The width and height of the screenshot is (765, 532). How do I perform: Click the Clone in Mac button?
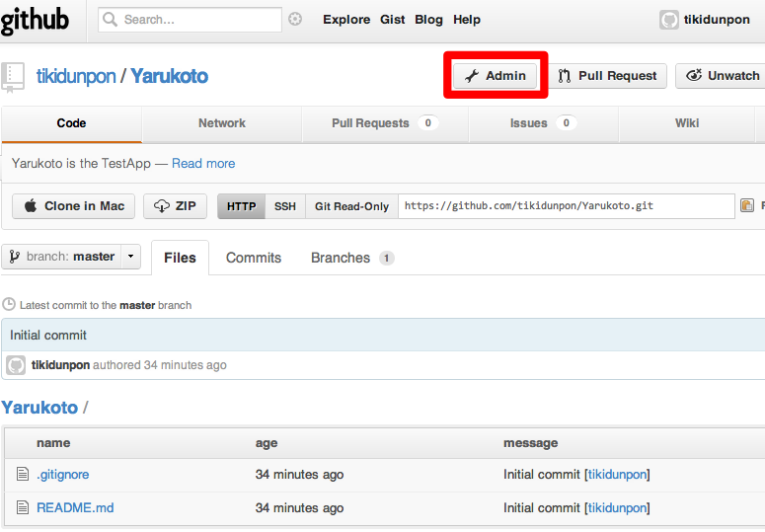point(74,205)
